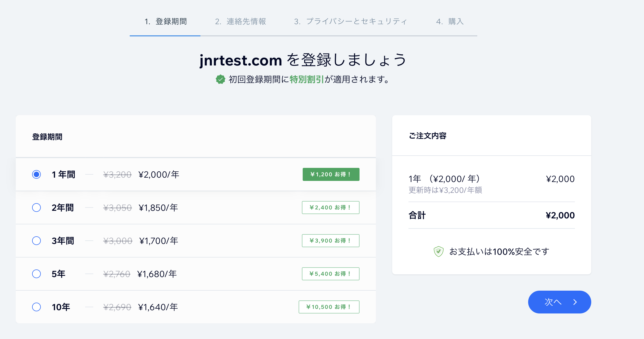This screenshot has height=339, width=644.
Task: Pick the 5年 registration radio button
Action: pos(36,274)
